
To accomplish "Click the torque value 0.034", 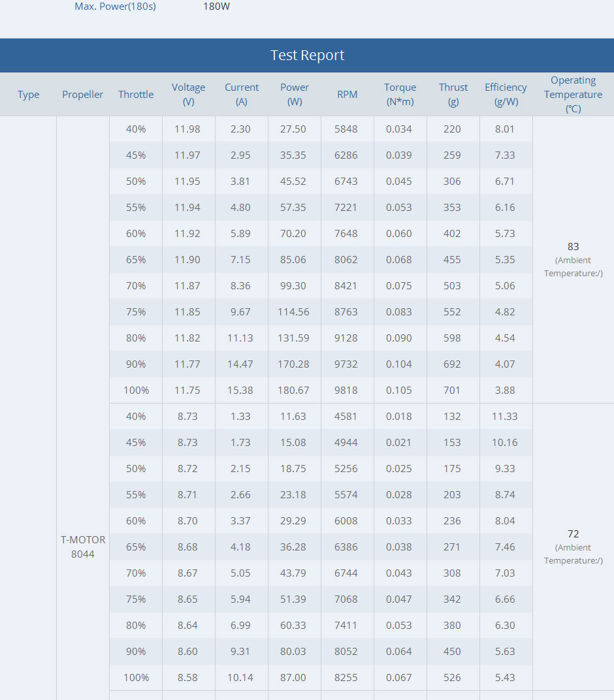I will coord(398,129).
